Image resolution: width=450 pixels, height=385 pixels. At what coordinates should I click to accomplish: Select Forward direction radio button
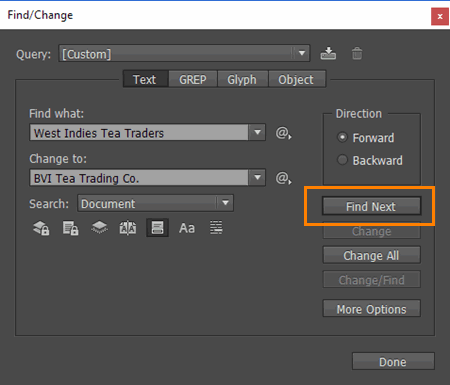342,137
